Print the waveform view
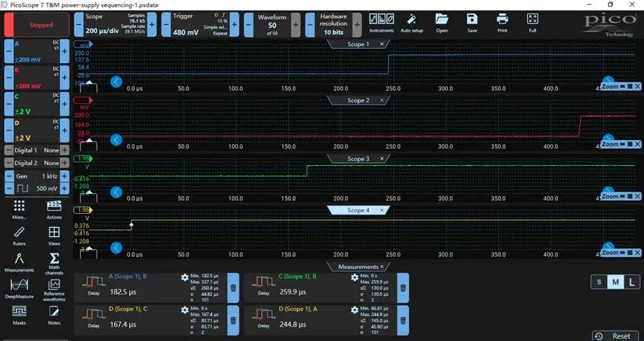 [502, 23]
